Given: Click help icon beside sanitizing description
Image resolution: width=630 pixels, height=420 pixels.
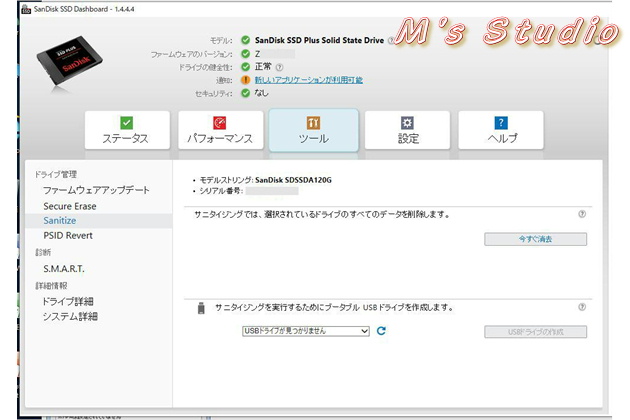Looking at the screenshot, I should 582,214.
